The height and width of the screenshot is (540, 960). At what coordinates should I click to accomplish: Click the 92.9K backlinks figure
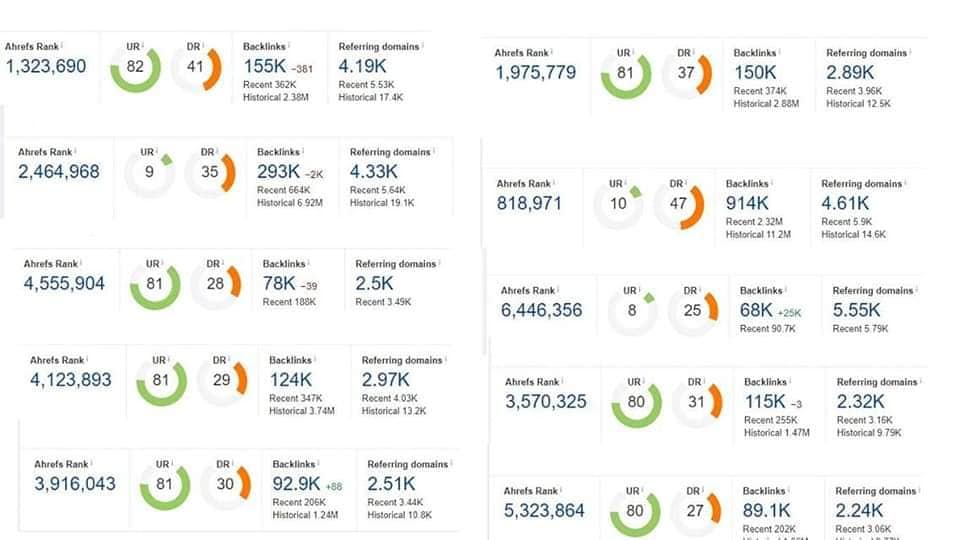tap(296, 484)
